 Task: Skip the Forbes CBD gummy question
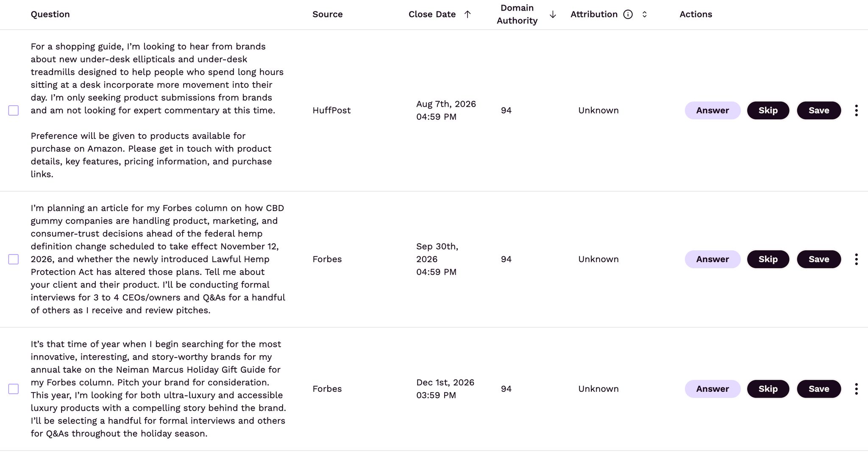pyautogui.click(x=768, y=259)
